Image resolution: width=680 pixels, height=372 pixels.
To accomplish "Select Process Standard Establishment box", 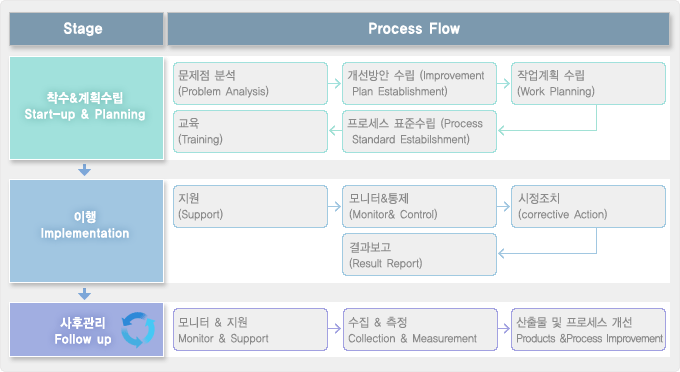I will (x=419, y=131).
